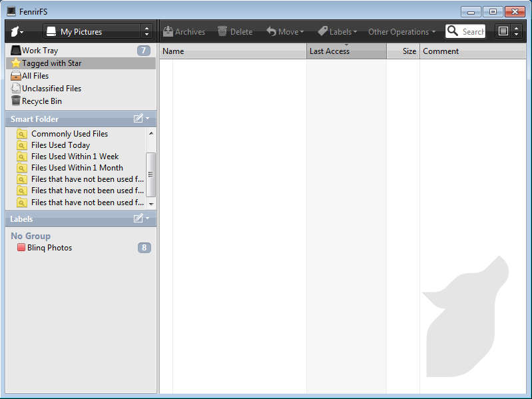Click the Commonly Used Files folder icon

(21, 134)
